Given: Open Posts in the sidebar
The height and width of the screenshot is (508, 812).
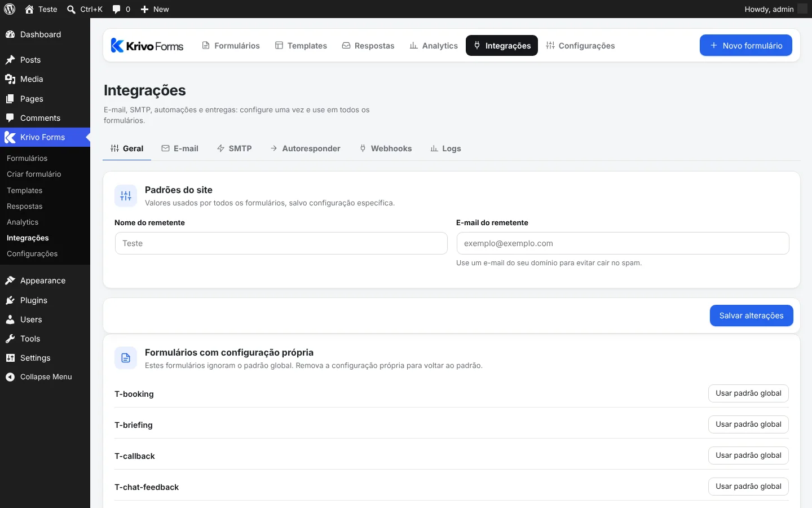Looking at the screenshot, I should [x=45, y=60].
